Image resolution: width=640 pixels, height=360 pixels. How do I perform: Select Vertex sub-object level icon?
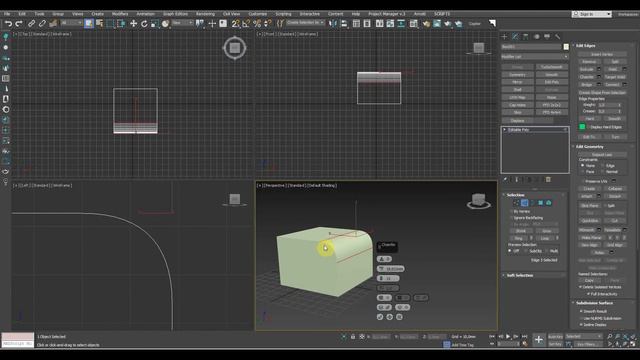tap(516, 203)
